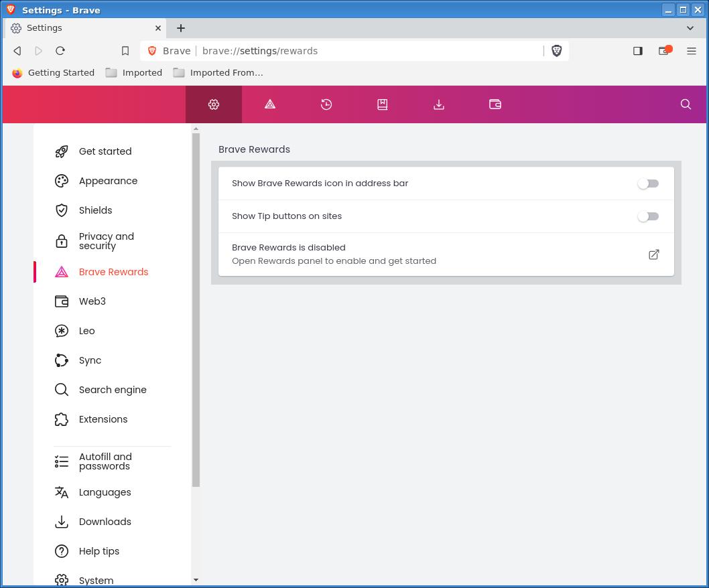Select Brave Rewards sidebar item
This screenshot has height=588, width=709.
[112, 272]
